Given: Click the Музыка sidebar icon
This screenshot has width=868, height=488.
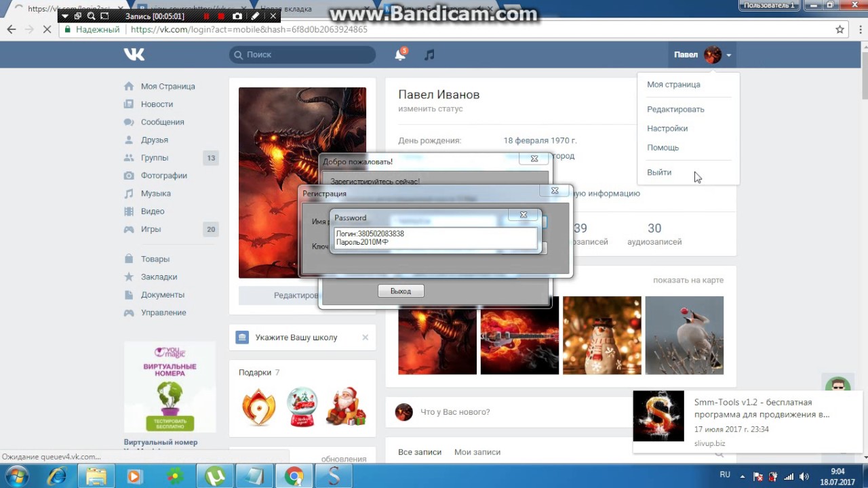Looking at the screenshot, I should tap(129, 193).
